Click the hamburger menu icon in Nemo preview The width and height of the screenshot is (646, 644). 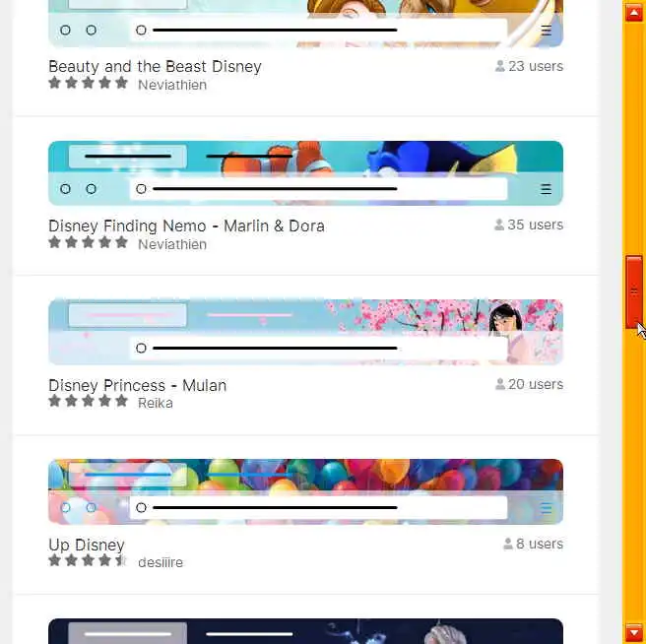[546, 189]
